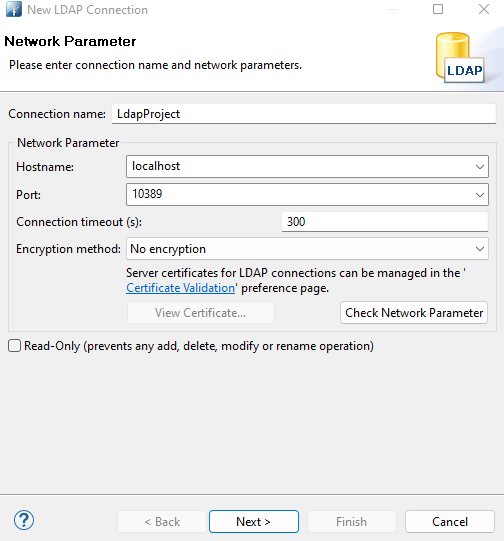Close the New LDAP Connection dialog
The height and width of the screenshot is (541, 504).
pyautogui.click(x=484, y=9)
